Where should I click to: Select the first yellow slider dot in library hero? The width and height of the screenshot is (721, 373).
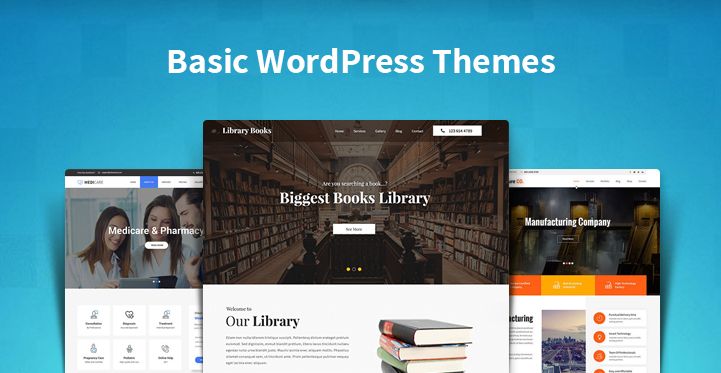348,269
